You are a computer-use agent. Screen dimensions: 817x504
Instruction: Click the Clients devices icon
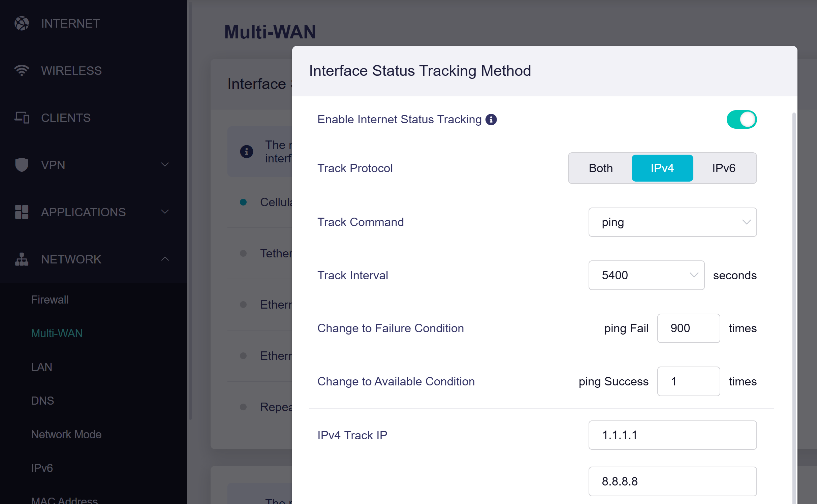22,118
